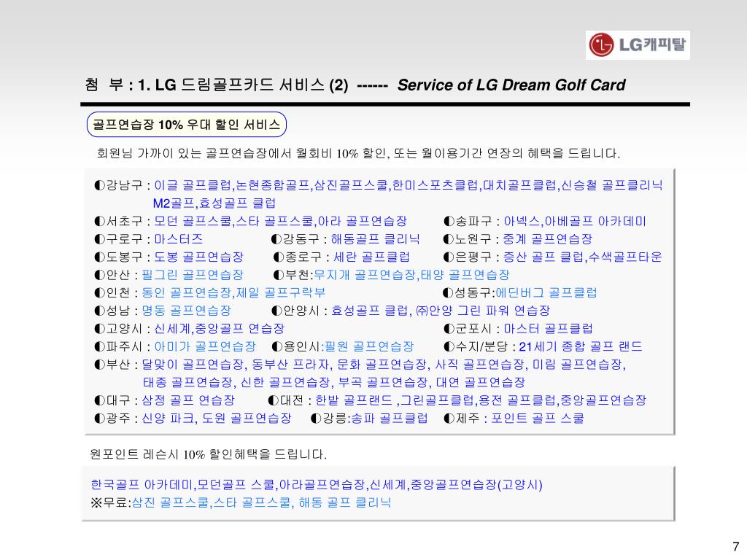Click the '골프연습장 10% 우대 할인 서비스' rounded label
Viewport: 747px width, 560px height.
pyautogui.click(x=186, y=125)
